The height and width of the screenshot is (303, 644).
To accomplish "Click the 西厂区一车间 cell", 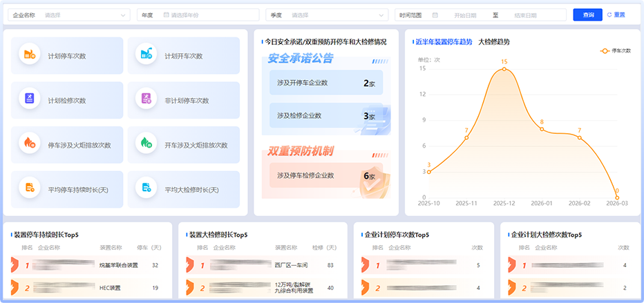I will coord(291,265).
